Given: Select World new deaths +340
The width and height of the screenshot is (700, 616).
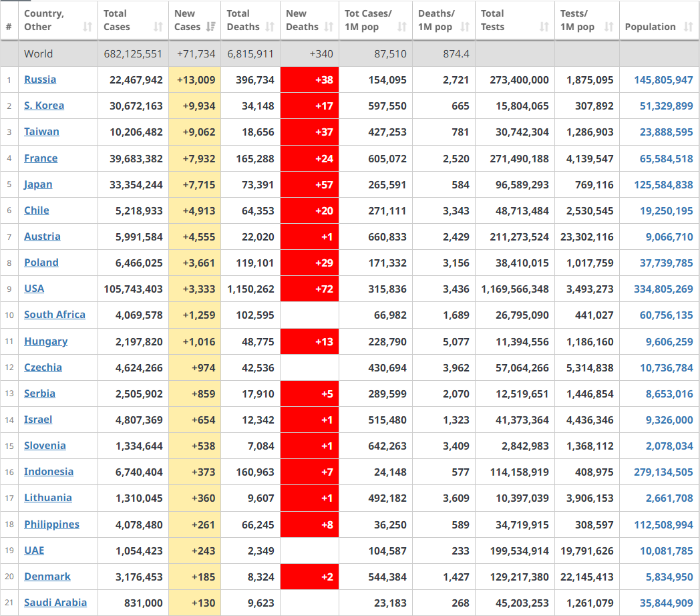Looking at the screenshot, I should pos(321,54).
